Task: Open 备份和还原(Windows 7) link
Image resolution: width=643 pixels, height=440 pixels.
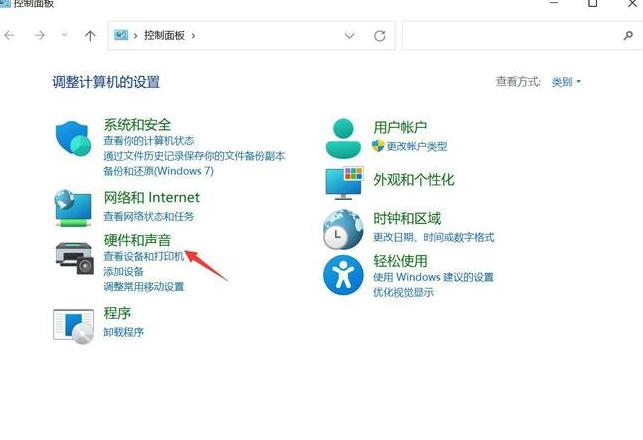Action: coord(158,171)
